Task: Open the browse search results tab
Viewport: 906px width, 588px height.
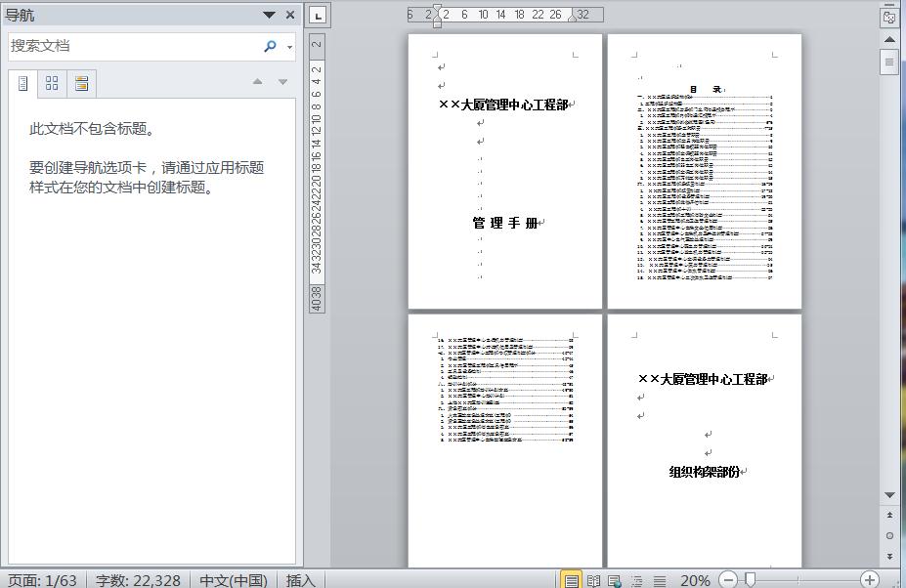Action: (x=82, y=84)
